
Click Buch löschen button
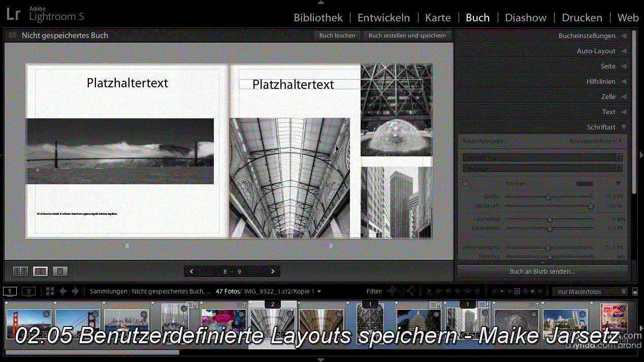pyautogui.click(x=337, y=36)
